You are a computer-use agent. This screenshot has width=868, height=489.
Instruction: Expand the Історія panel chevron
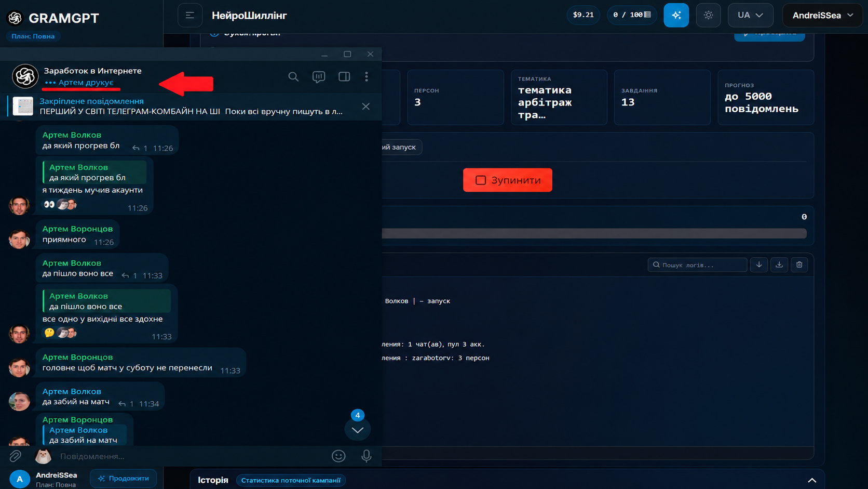(812, 480)
